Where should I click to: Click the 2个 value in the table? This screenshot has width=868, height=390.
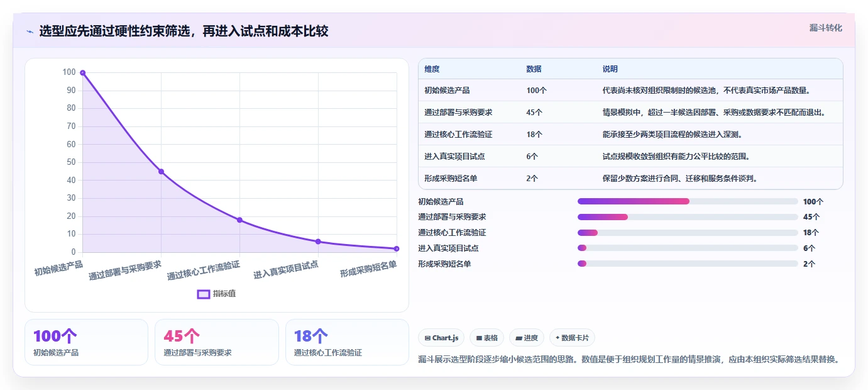point(532,179)
